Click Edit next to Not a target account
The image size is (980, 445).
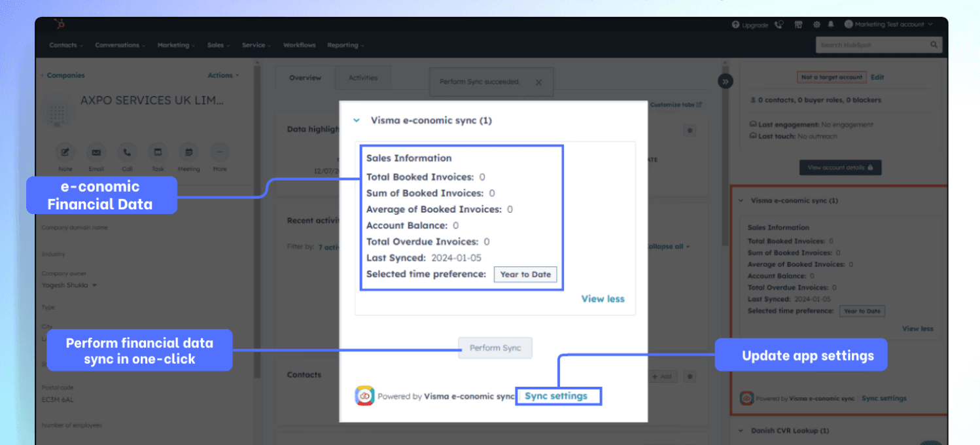tap(877, 77)
